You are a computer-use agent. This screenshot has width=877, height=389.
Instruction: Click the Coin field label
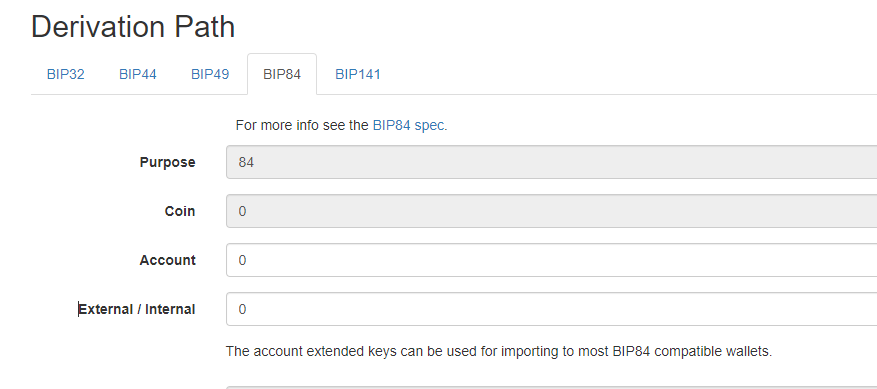click(x=180, y=211)
